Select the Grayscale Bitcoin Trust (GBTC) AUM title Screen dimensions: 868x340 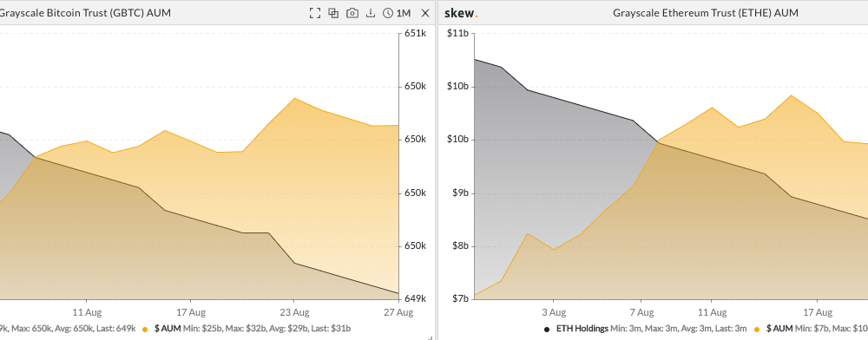85,13
